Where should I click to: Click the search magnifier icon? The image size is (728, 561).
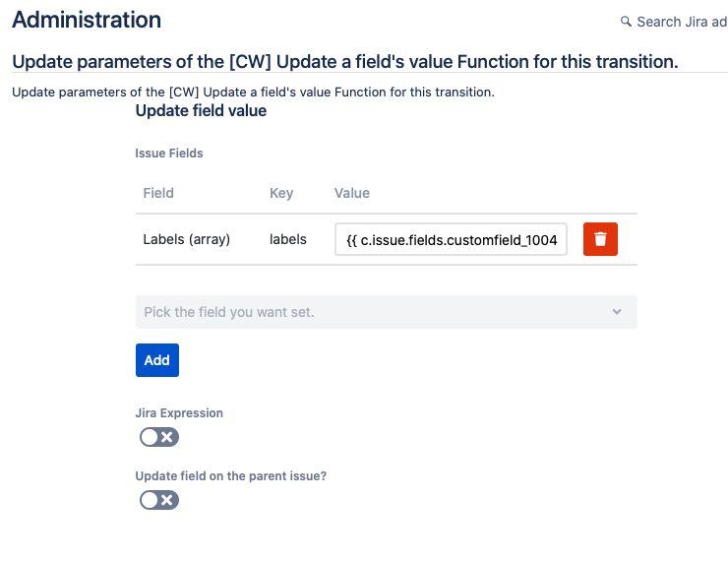[x=626, y=22]
